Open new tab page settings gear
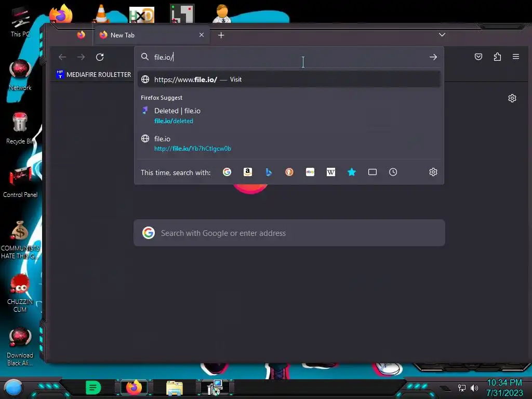This screenshot has width=532, height=399. [x=512, y=98]
